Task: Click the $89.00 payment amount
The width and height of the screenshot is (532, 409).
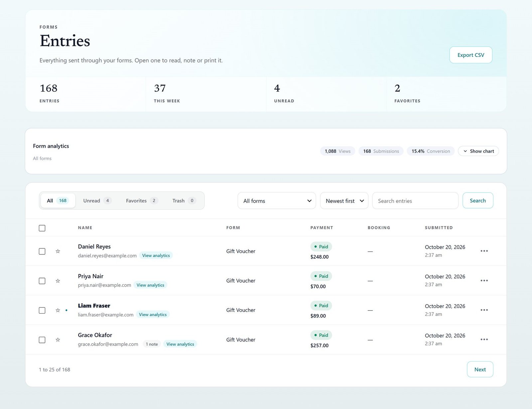Action: click(x=318, y=316)
